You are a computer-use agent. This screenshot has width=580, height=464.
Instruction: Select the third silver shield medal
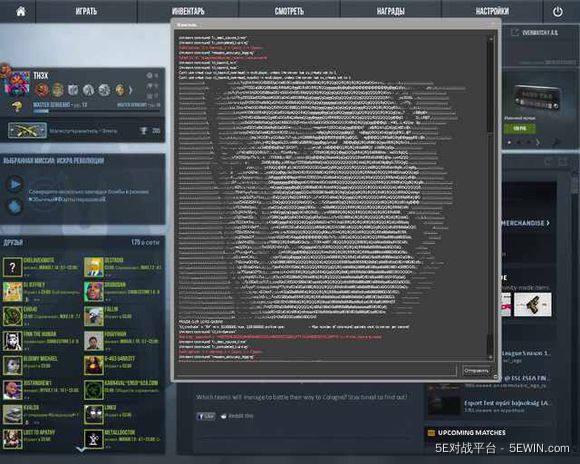coord(73,90)
